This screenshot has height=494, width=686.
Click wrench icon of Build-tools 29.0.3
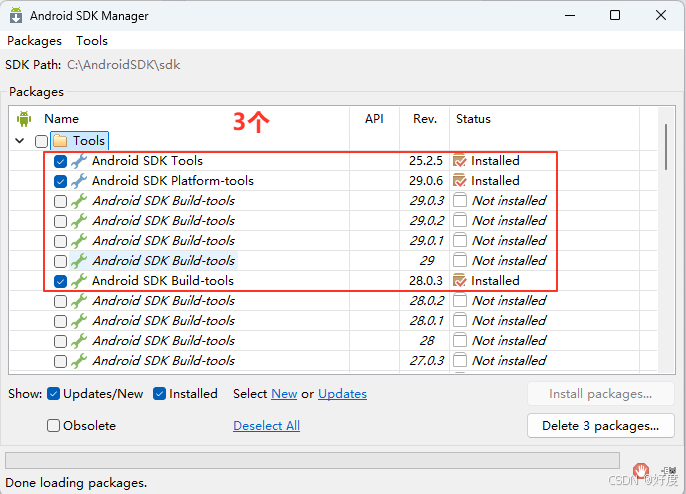point(79,201)
